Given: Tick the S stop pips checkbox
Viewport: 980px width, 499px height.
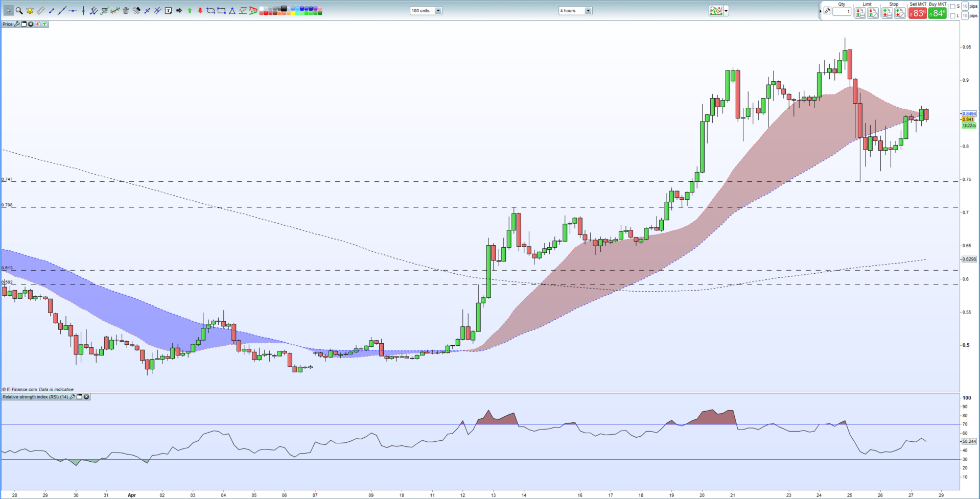Looking at the screenshot, I should (952, 7).
